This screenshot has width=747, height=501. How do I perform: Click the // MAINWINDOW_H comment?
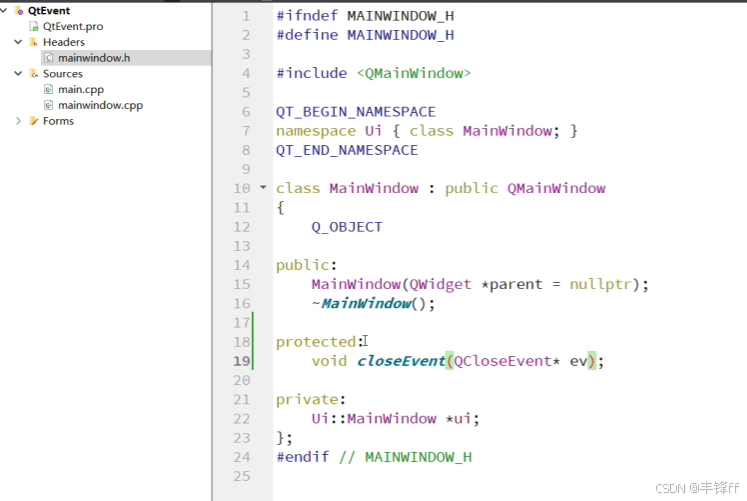click(405, 457)
